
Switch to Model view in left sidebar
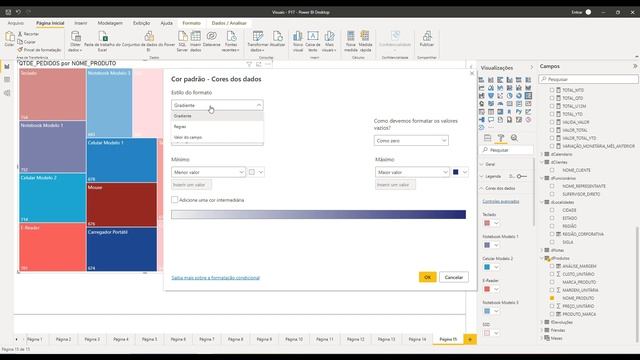(7, 93)
